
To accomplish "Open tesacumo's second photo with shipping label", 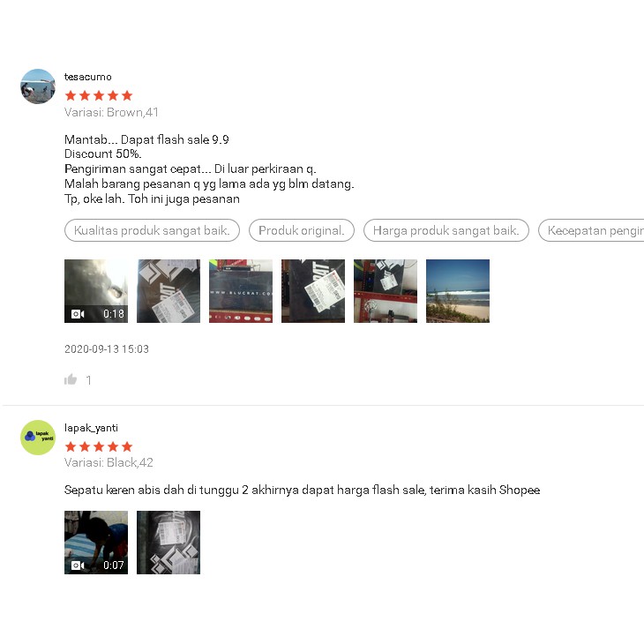I will (x=168, y=291).
